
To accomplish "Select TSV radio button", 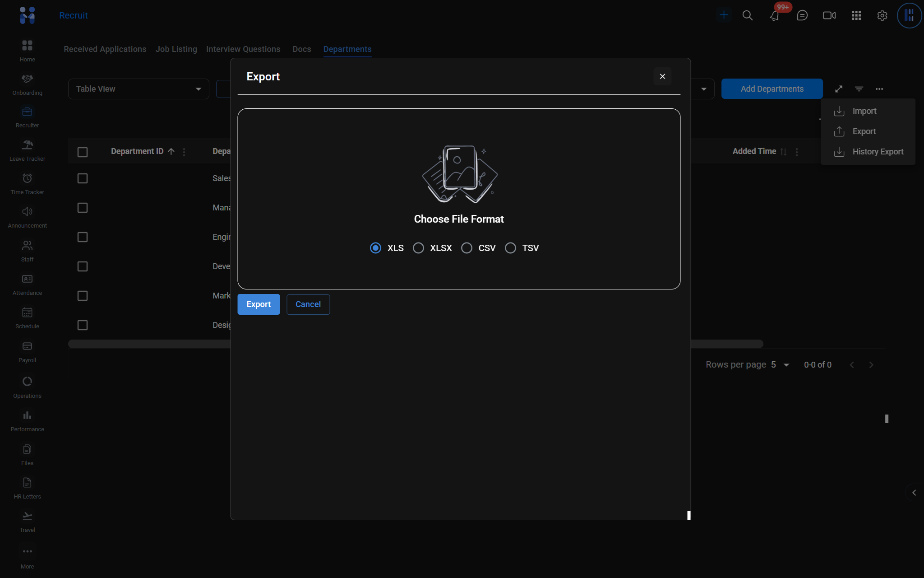I will click(x=510, y=248).
